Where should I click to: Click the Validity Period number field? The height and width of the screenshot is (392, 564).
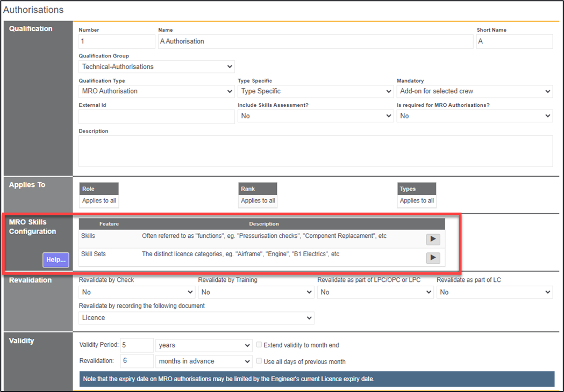137,345
